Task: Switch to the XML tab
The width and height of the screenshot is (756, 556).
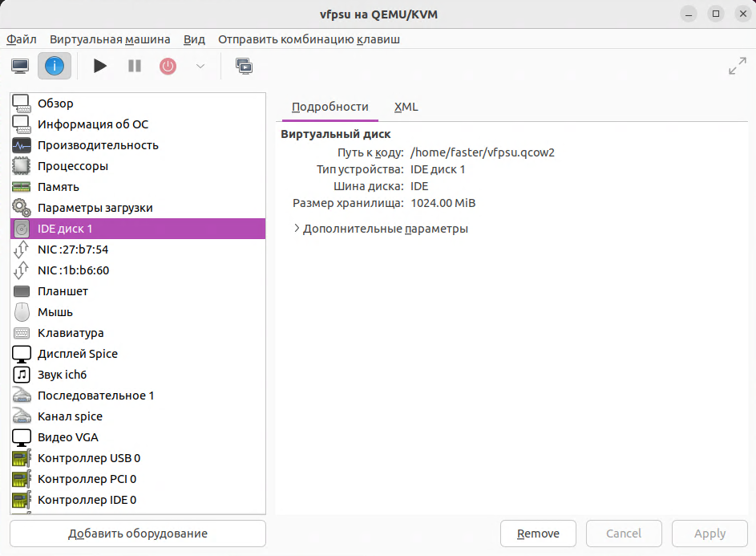Action: (x=406, y=107)
